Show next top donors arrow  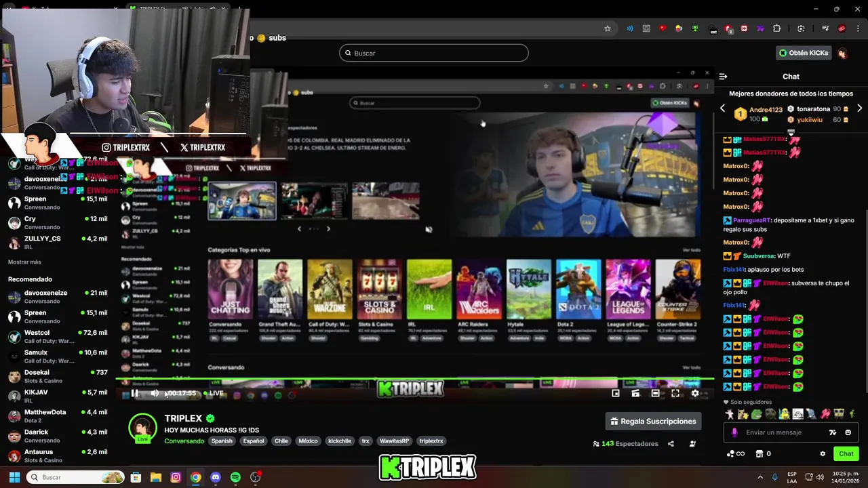coord(859,108)
